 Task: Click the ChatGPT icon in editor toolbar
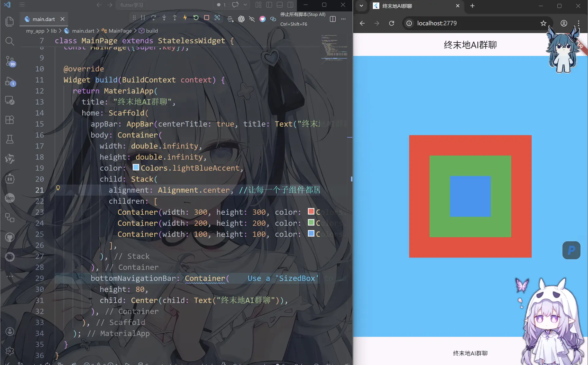coord(241,19)
